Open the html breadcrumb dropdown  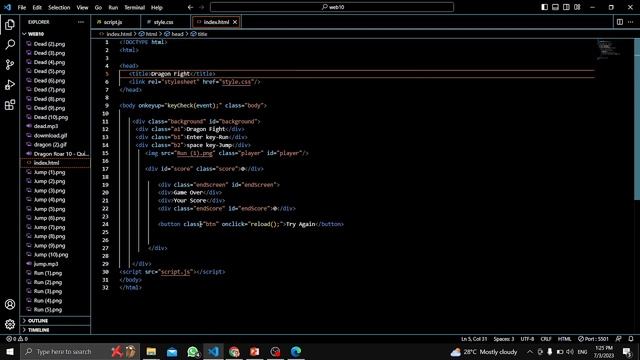pos(148,34)
